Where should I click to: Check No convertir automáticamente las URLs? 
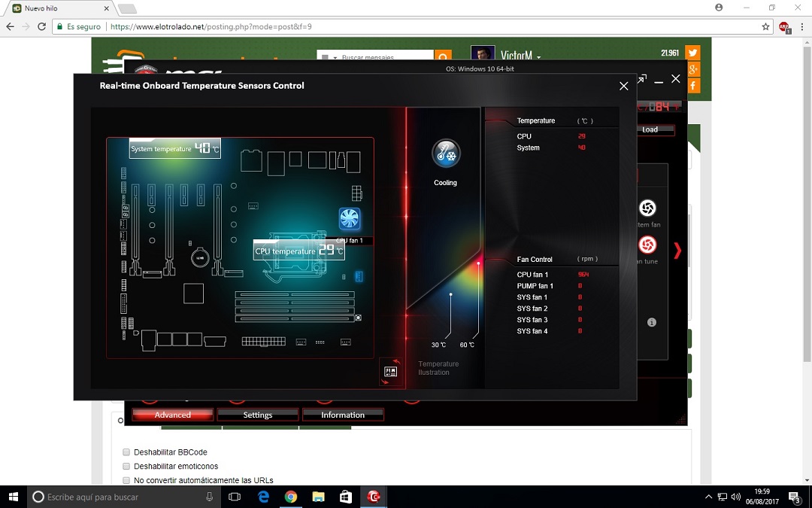click(x=126, y=480)
